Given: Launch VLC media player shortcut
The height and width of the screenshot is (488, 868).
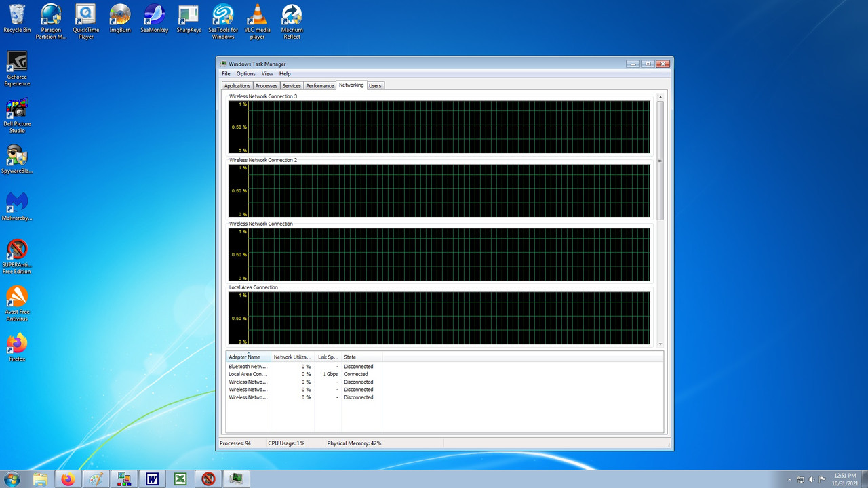Looking at the screenshot, I should pos(257,21).
